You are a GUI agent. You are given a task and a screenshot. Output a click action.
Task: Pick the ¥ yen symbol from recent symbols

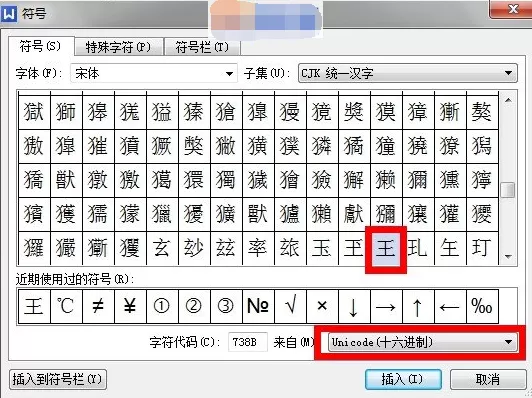click(130, 306)
